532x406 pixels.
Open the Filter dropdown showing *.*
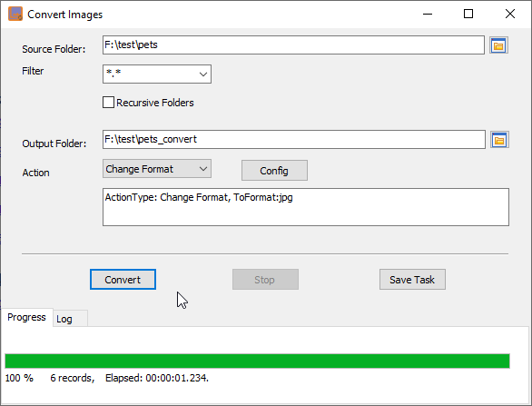click(157, 74)
